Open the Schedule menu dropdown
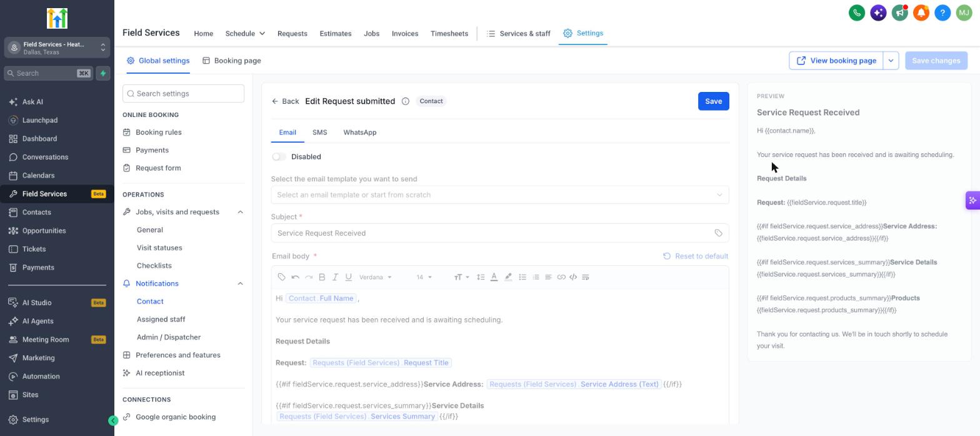 pos(245,34)
